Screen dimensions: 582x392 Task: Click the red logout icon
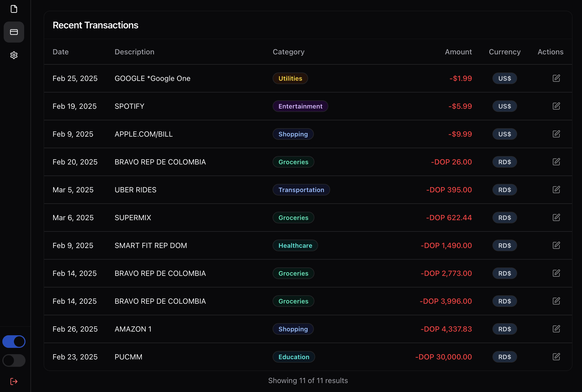14,381
